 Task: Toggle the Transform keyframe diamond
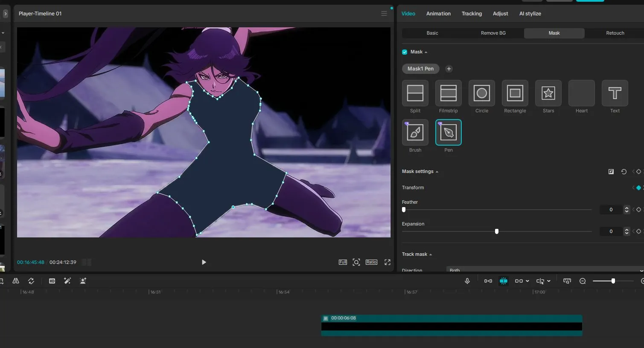(638, 188)
